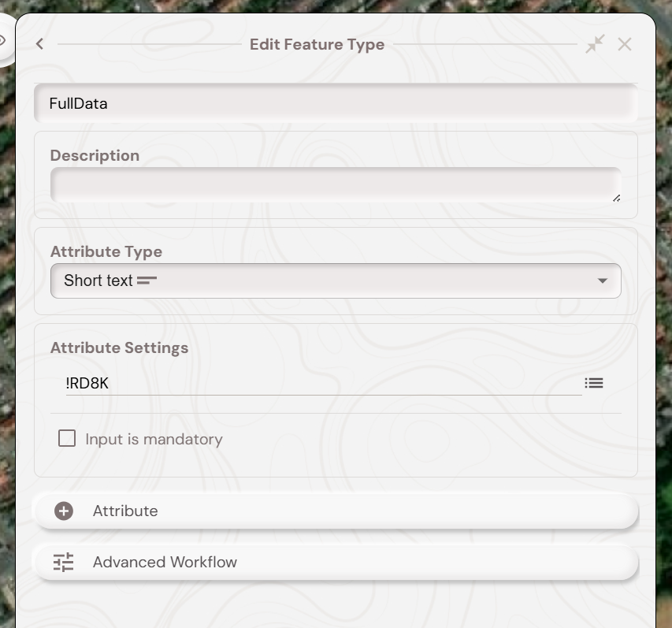The image size is (672, 628).
Task: Click the !RD8K attribute name field
Action: tap(323, 383)
